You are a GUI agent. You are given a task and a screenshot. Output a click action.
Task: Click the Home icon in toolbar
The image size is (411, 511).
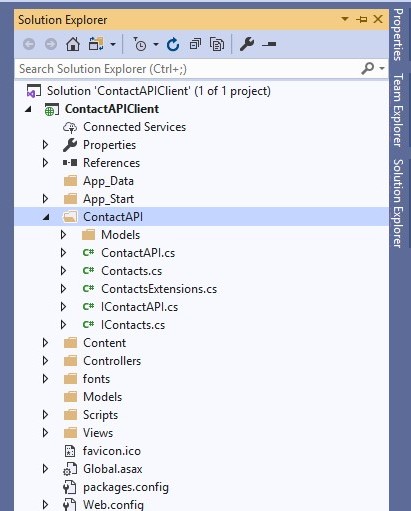click(73, 44)
